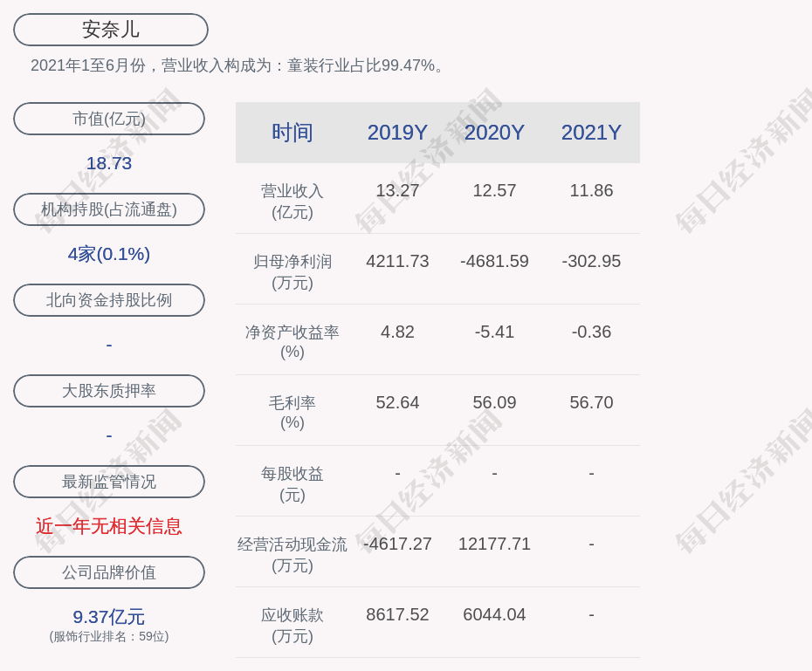Click the 2021Y dash in the 每股收益 row
This screenshot has height=671, width=812.
(591, 474)
